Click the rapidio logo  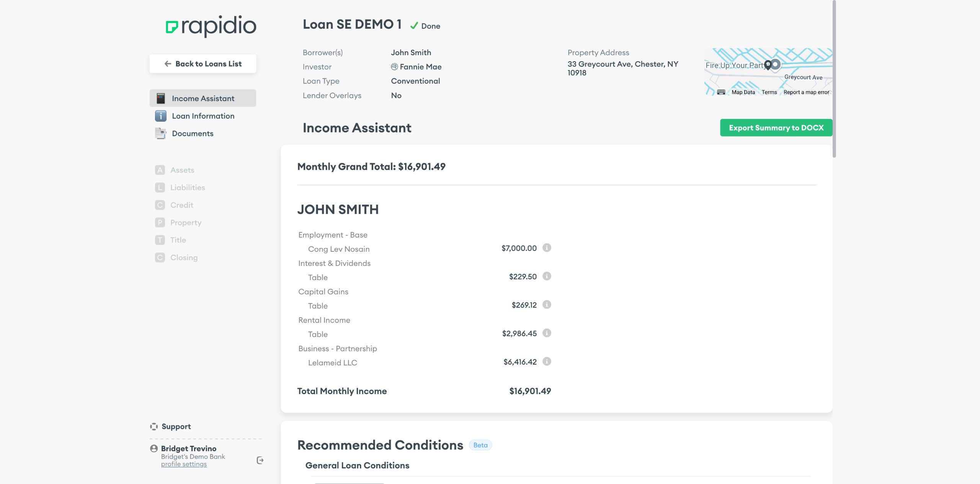point(211,26)
